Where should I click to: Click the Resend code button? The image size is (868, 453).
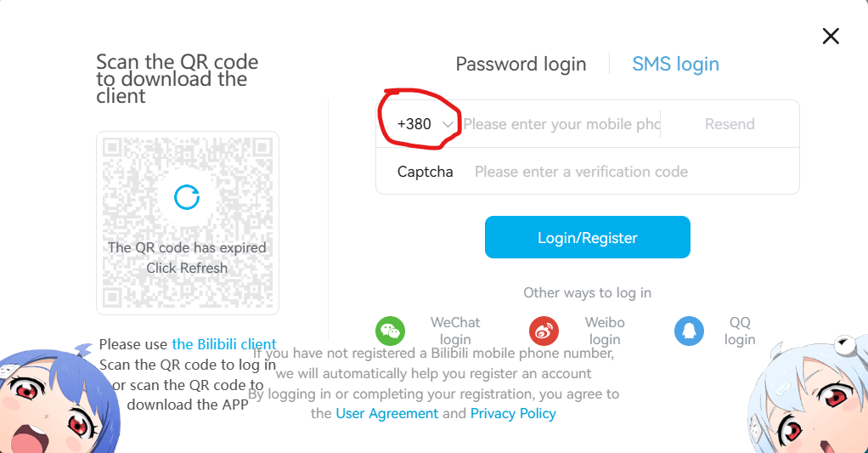click(729, 124)
